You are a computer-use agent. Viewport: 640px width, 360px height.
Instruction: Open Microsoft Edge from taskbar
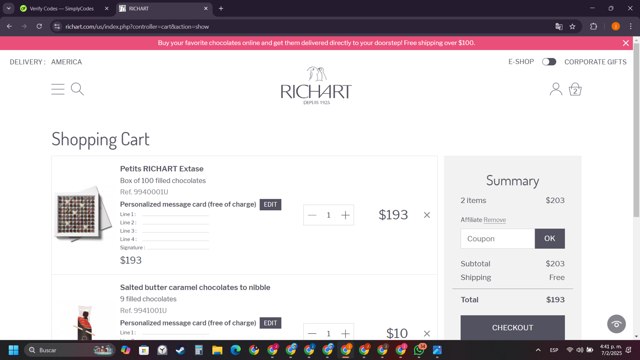coord(236,350)
